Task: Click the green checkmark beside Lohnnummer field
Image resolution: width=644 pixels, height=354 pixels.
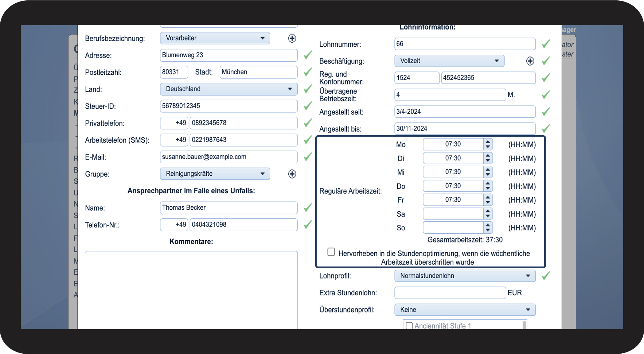Action: (x=545, y=44)
